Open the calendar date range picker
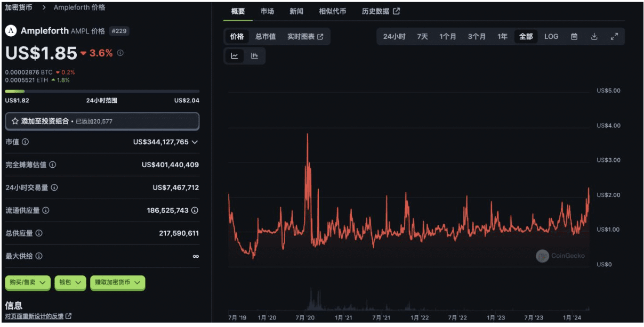Screen dimensions: 644x327 coord(574,37)
